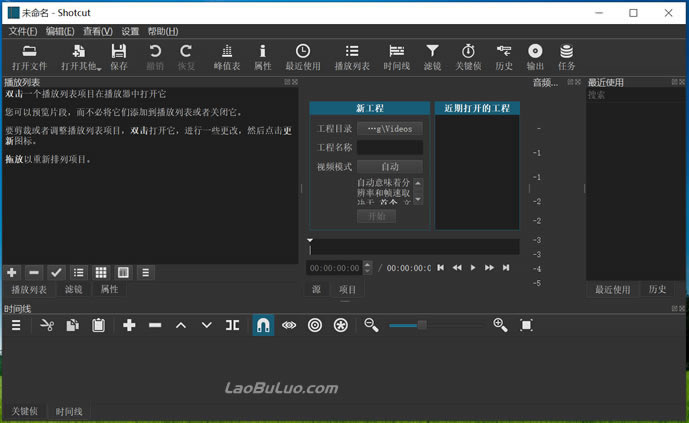
Task: Click the timeline Paste clipboard icon
Action: [x=98, y=325]
